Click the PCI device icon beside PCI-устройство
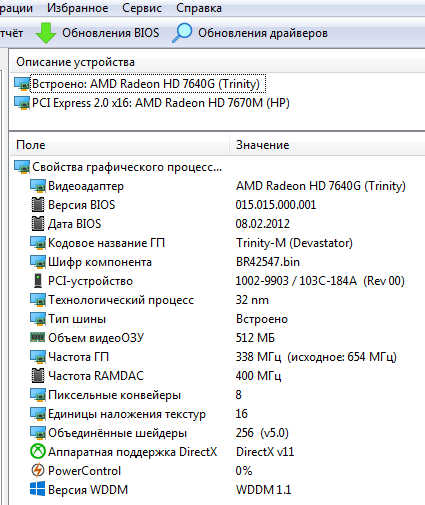Image resolution: width=425 pixels, height=505 pixels. tap(38, 281)
